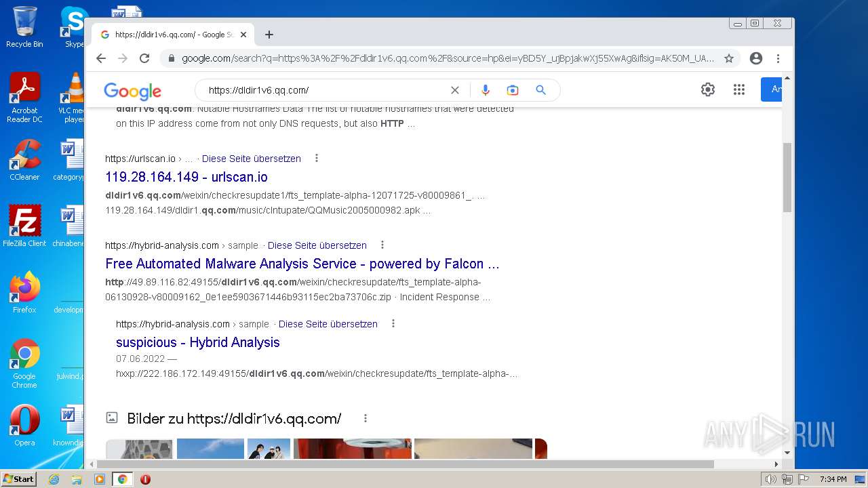The width and height of the screenshot is (868, 488).
Task: Reload the current page
Action: coord(144,58)
